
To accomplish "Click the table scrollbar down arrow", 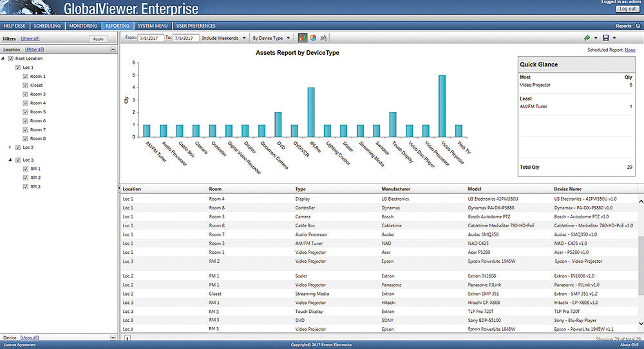I will [641, 324].
